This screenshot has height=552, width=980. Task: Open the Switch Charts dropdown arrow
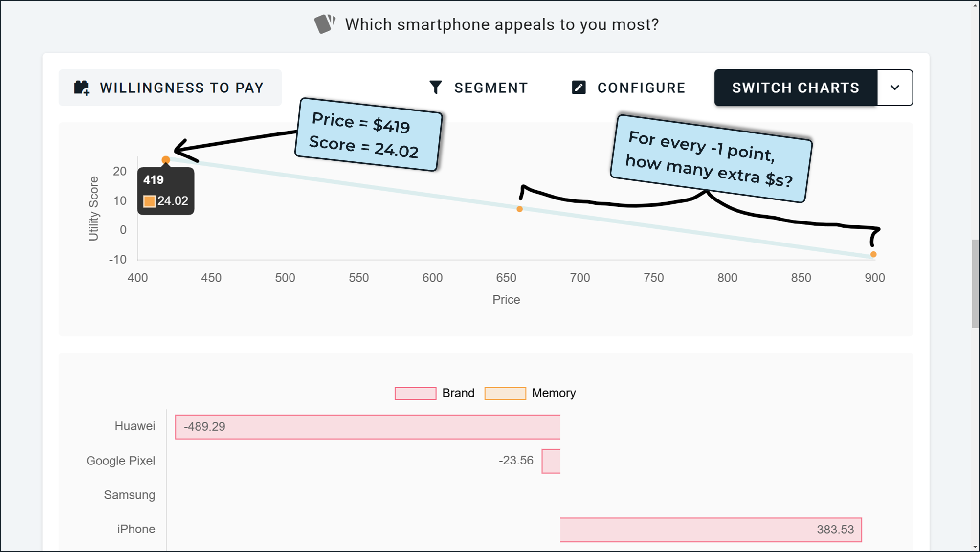click(x=895, y=88)
